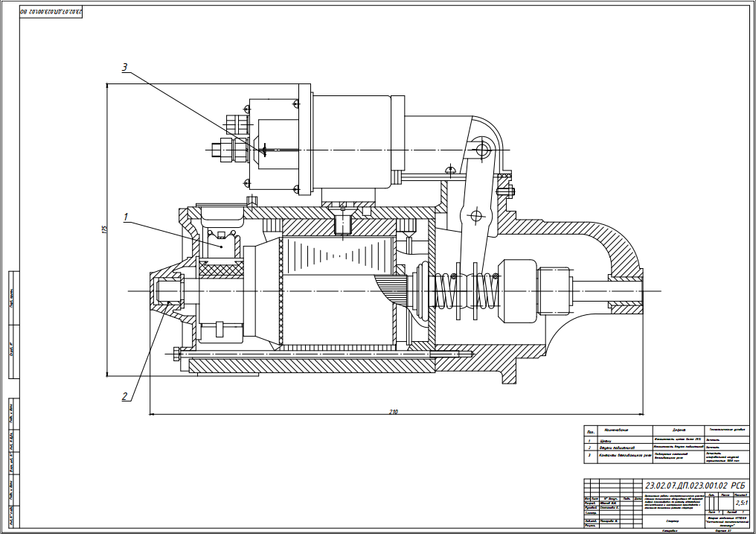Click callout number 3 label
The image size is (756, 534).
[125, 68]
